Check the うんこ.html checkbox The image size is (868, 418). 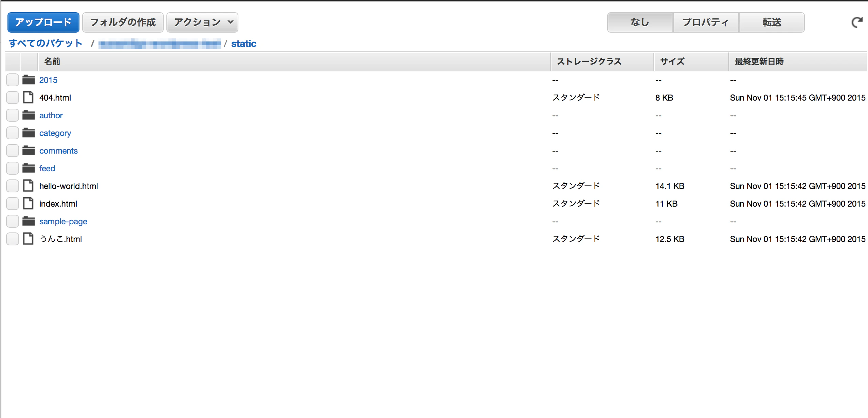[13, 239]
